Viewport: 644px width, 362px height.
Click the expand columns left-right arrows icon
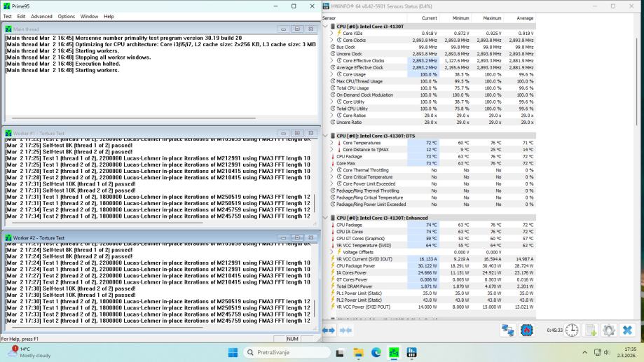coord(328,330)
